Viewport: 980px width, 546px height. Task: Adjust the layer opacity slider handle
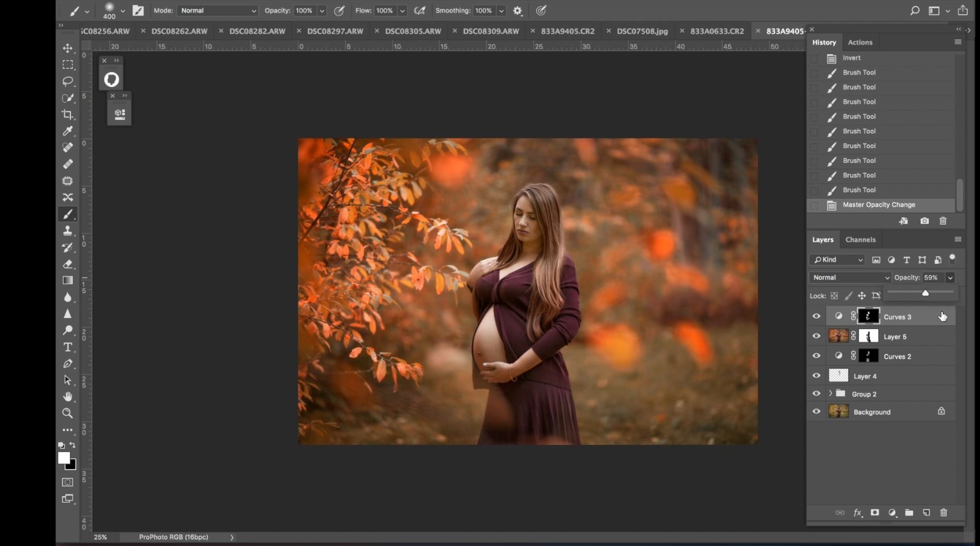925,293
